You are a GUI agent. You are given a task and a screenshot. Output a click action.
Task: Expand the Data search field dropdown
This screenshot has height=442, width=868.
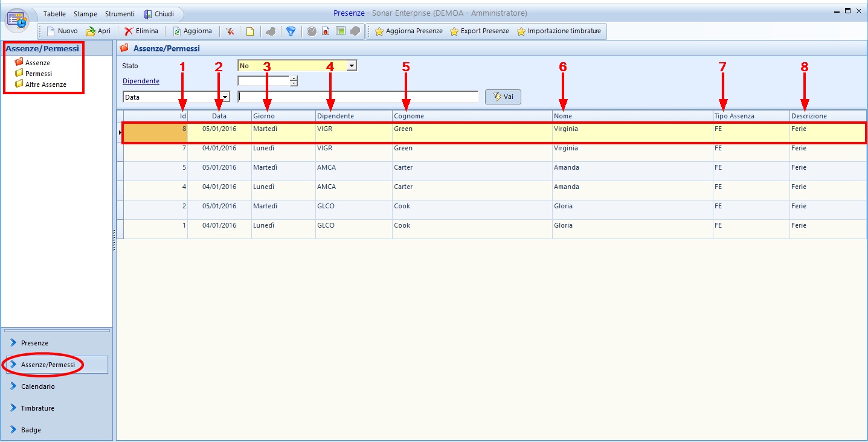(225, 97)
